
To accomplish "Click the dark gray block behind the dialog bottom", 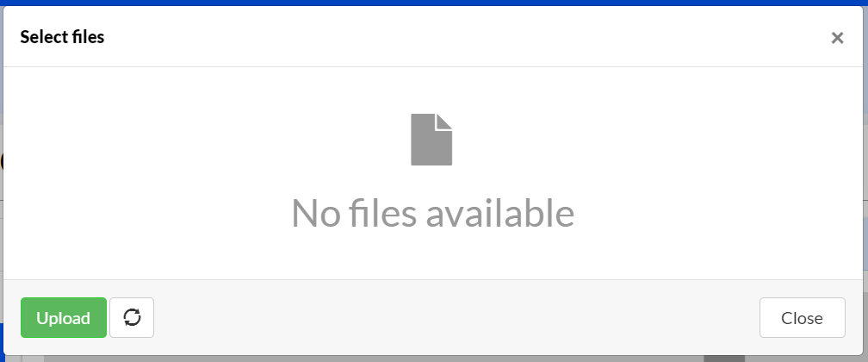I will coord(724,359).
